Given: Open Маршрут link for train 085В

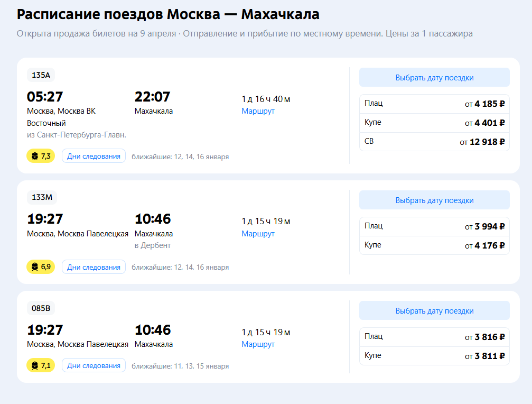Looking at the screenshot, I should tap(258, 344).
